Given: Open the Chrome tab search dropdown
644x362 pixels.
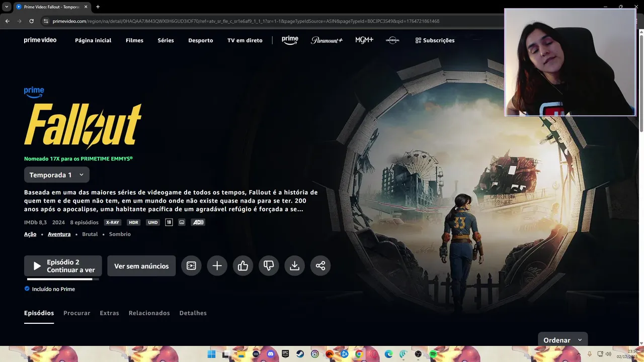Looking at the screenshot, I should tap(7, 7).
